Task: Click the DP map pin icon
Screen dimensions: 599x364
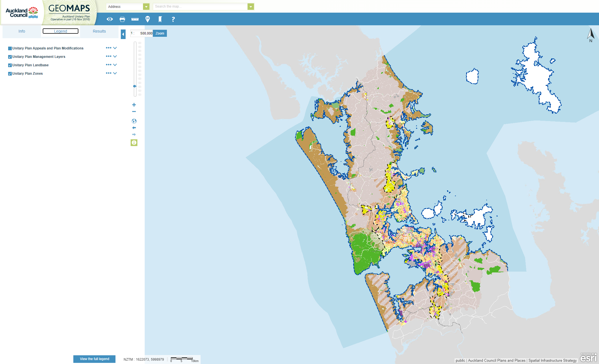Action: 148,19
